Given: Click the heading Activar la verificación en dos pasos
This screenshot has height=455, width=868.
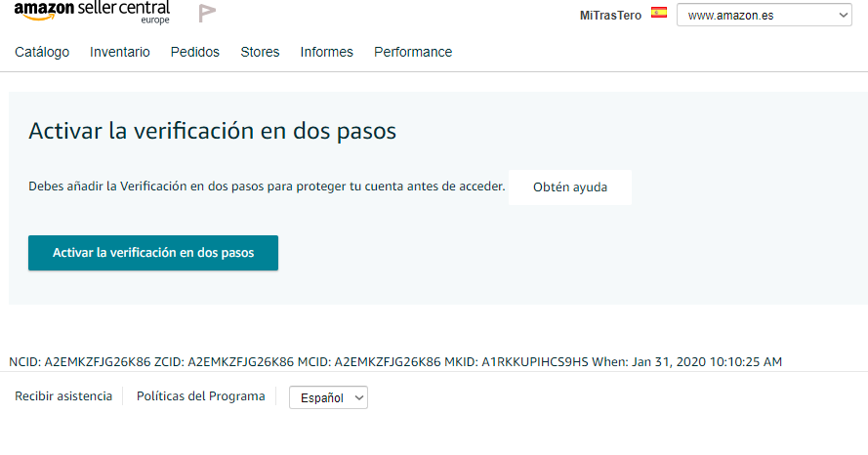Looking at the screenshot, I should [x=213, y=131].
